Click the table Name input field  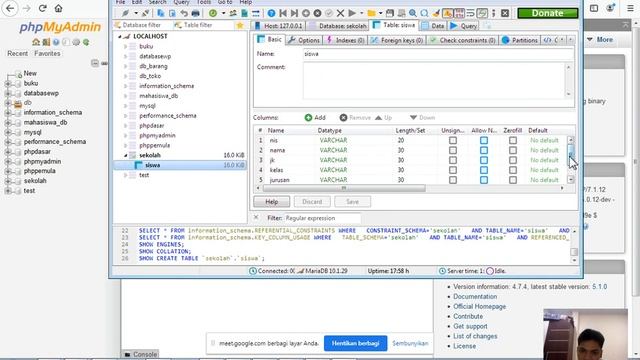point(438,54)
